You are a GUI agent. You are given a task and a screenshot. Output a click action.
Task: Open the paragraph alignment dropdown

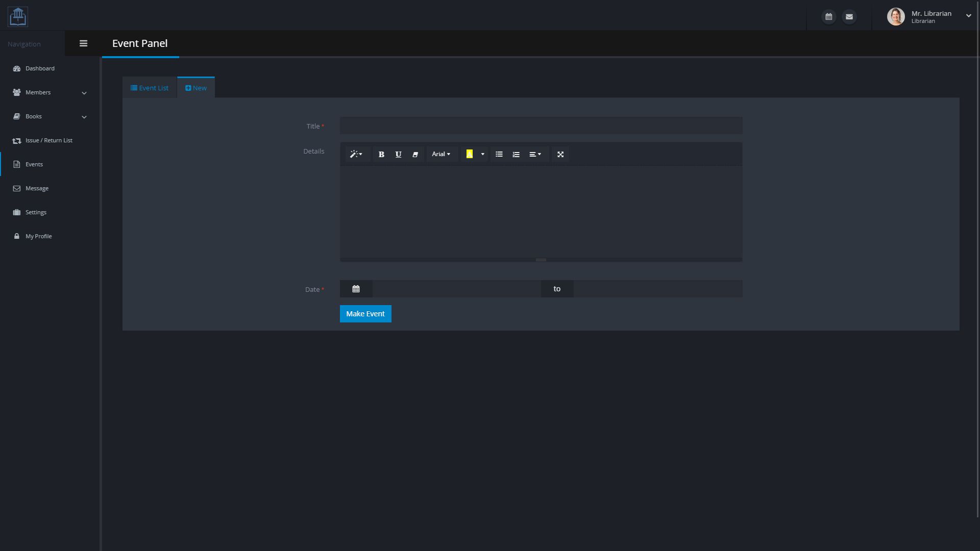[535, 154]
